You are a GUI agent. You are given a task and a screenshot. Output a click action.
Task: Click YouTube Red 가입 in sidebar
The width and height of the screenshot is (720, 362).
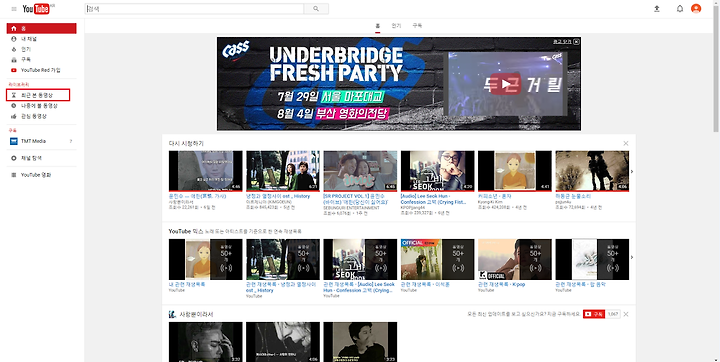click(x=41, y=70)
